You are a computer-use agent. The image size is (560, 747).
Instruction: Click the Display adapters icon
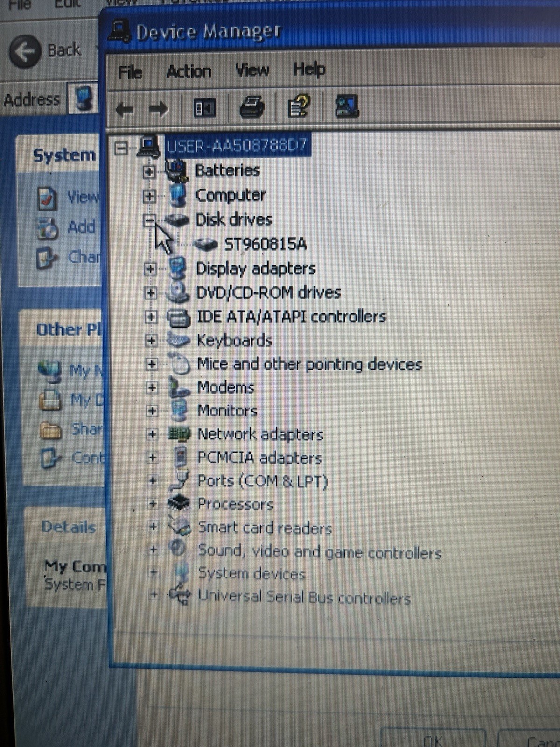click(177, 268)
